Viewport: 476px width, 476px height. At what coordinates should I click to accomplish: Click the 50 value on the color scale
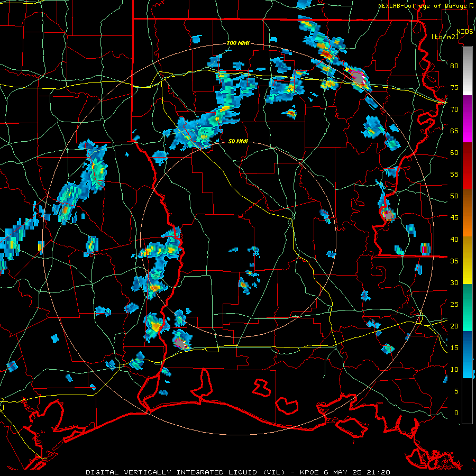pos(454,196)
